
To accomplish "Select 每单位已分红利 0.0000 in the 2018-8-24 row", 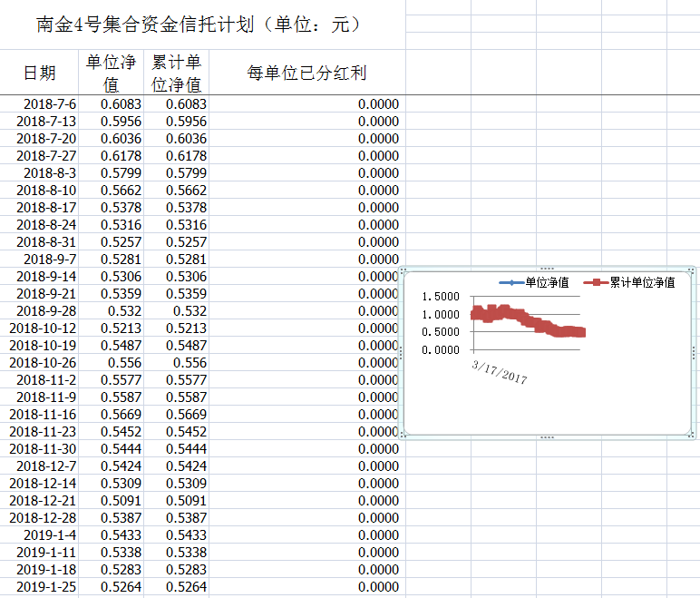I will [307, 225].
